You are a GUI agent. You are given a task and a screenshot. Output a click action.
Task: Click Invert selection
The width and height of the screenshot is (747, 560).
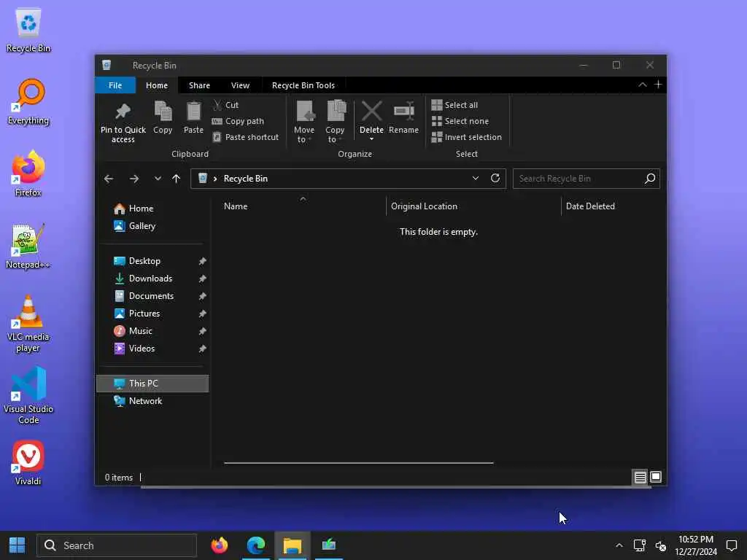tap(466, 137)
